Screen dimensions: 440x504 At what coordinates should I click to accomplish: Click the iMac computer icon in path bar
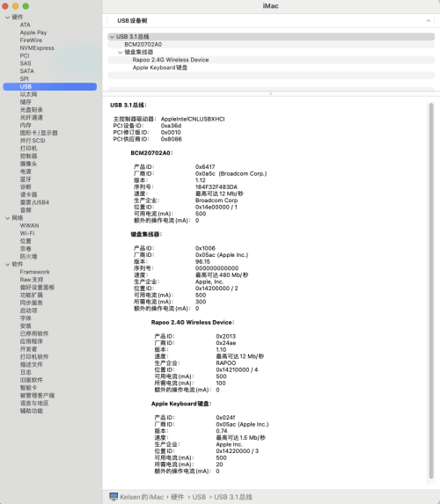point(114,497)
